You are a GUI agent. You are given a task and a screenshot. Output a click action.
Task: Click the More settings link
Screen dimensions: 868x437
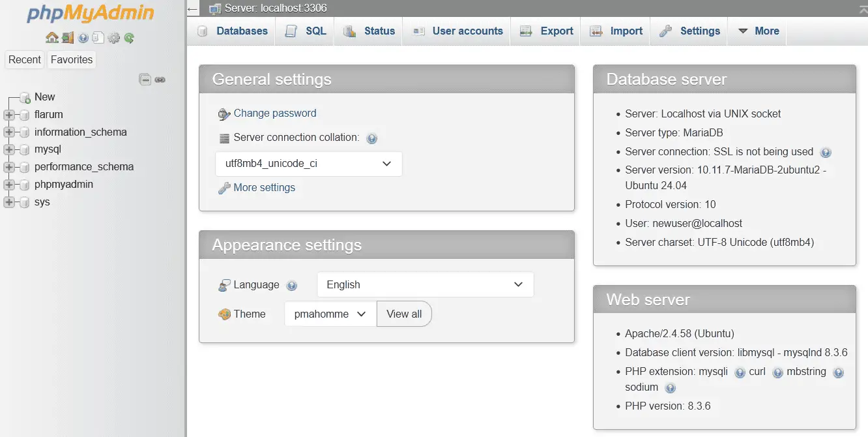click(x=265, y=187)
